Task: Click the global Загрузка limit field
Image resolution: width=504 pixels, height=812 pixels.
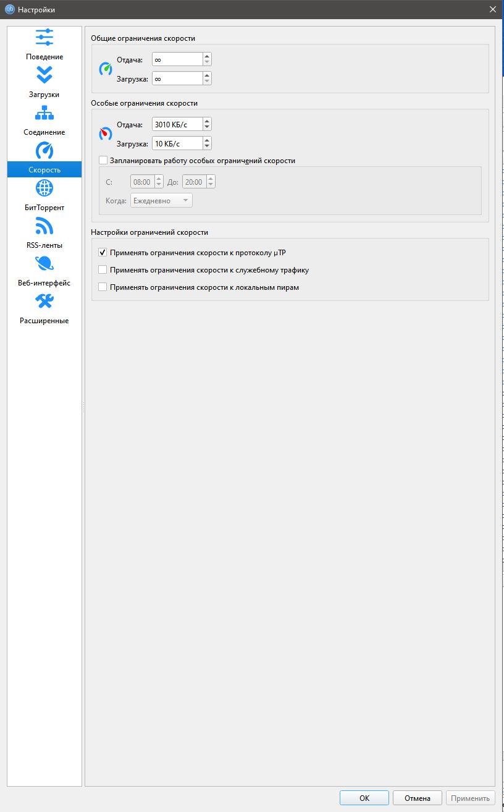Action: click(177, 78)
